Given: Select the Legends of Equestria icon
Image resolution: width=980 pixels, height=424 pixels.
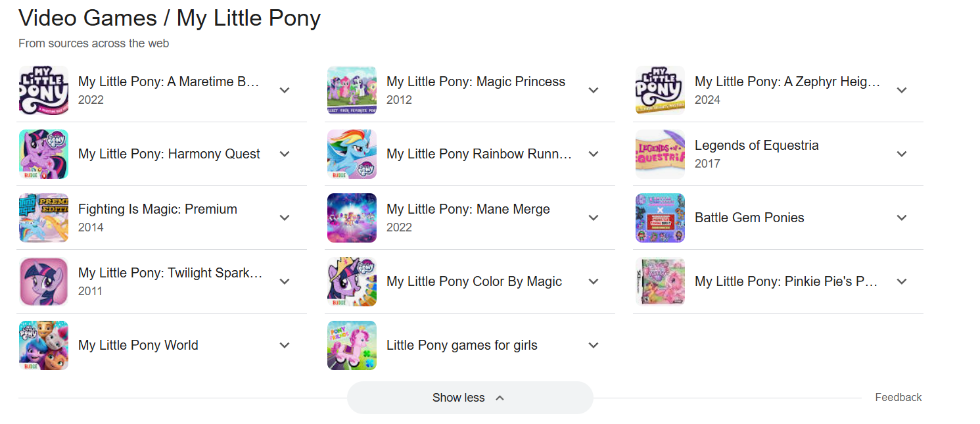Looking at the screenshot, I should [x=660, y=154].
